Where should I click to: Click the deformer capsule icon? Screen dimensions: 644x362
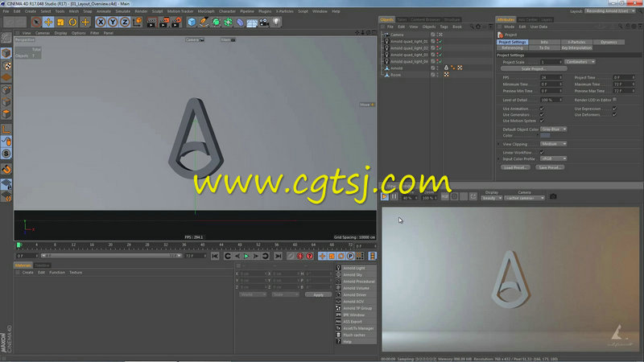(x=240, y=23)
